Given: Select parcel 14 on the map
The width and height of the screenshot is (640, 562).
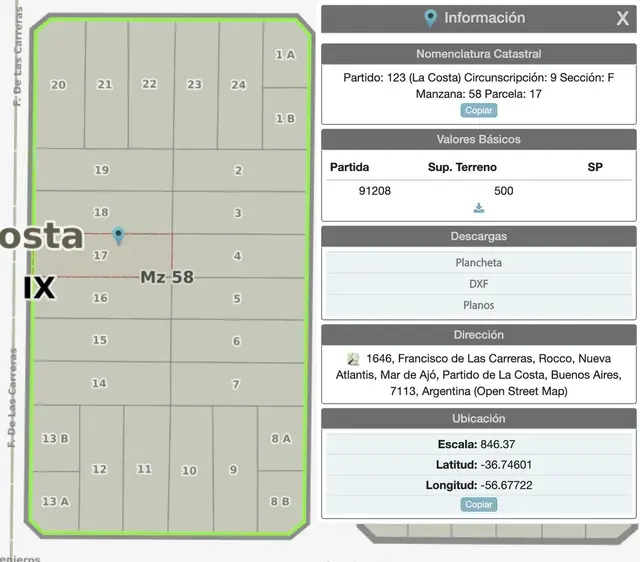Looking at the screenshot, I should (x=99, y=383).
